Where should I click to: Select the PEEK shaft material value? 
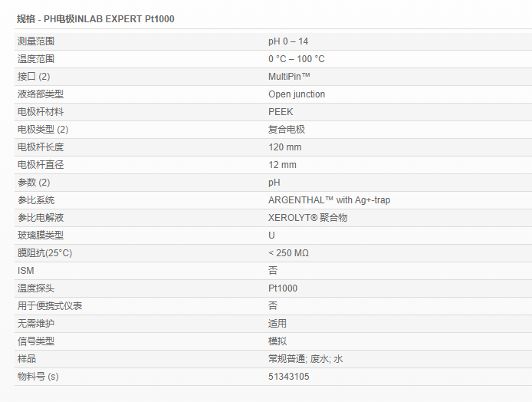coord(281,112)
